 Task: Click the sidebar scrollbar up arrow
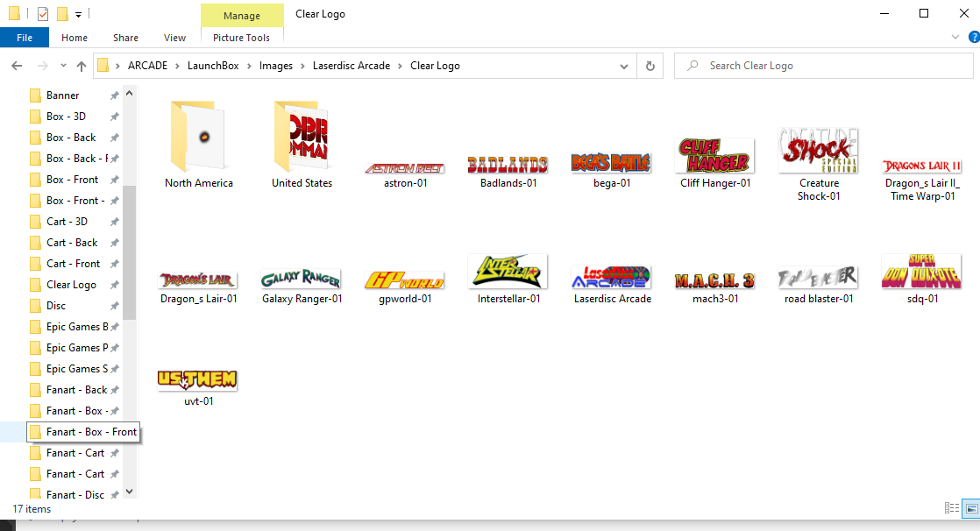point(130,93)
